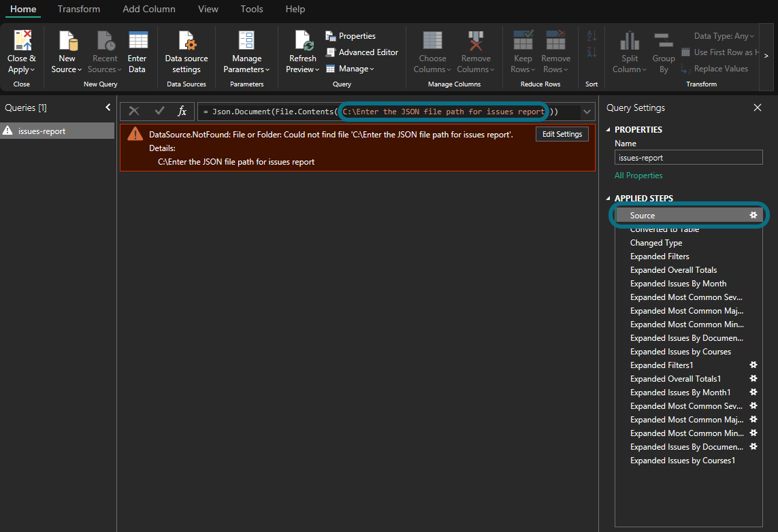The height and width of the screenshot is (532, 778).
Task: Click the fx insert step icon
Action: (182, 111)
